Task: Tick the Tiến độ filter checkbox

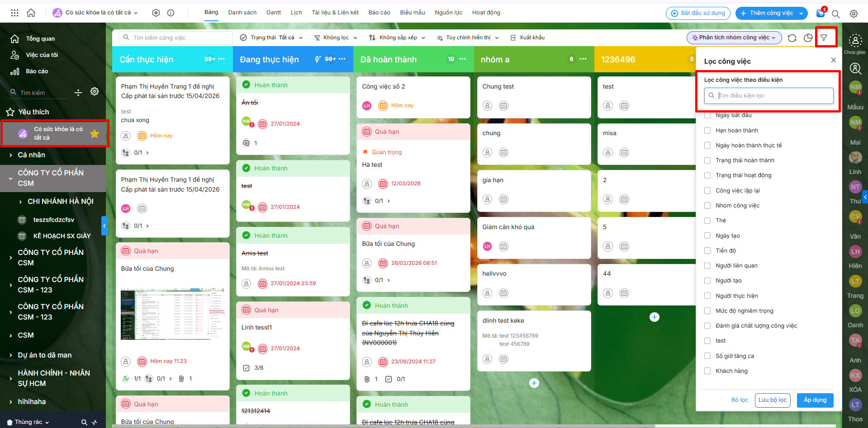Action: (x=707, y=251)
